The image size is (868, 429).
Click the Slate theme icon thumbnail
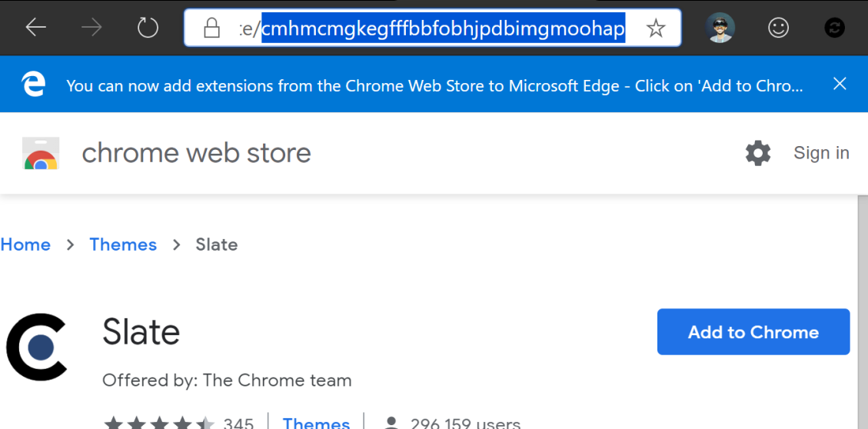[37, 347]
